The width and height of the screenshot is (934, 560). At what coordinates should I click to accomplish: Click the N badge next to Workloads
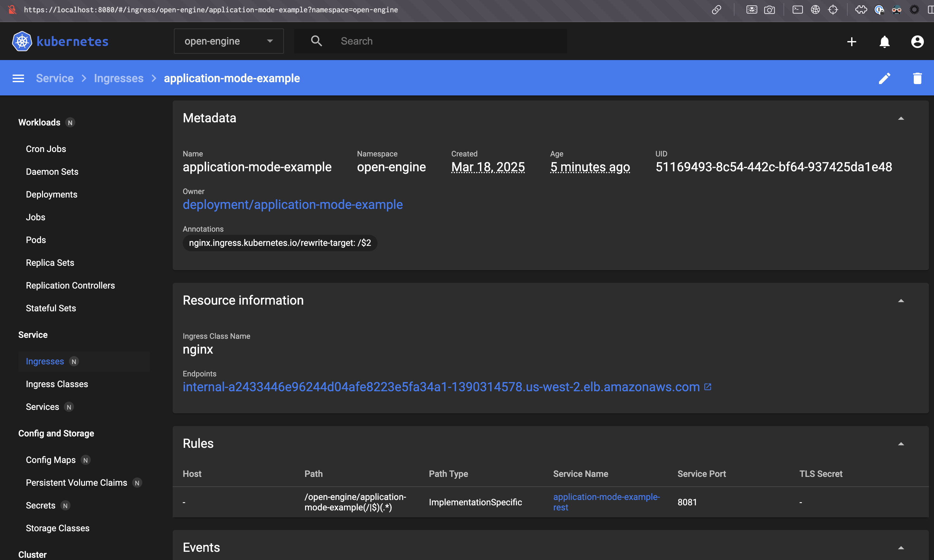point(70,123)
